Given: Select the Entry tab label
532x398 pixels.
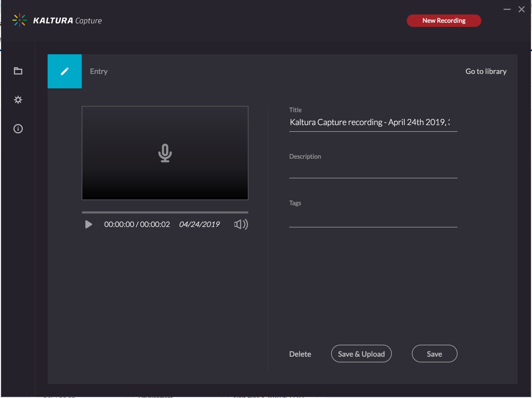Looking at the screenshot, I should coord(99,71).
